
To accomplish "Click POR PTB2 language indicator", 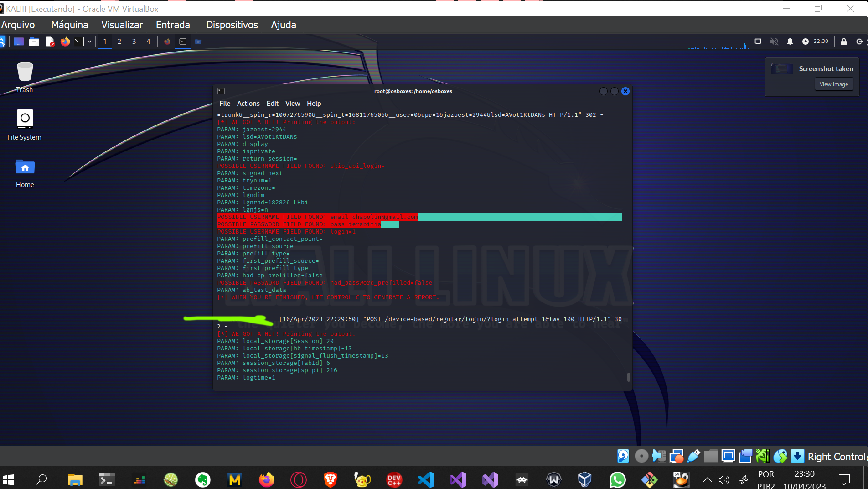I will pos(766,480).
